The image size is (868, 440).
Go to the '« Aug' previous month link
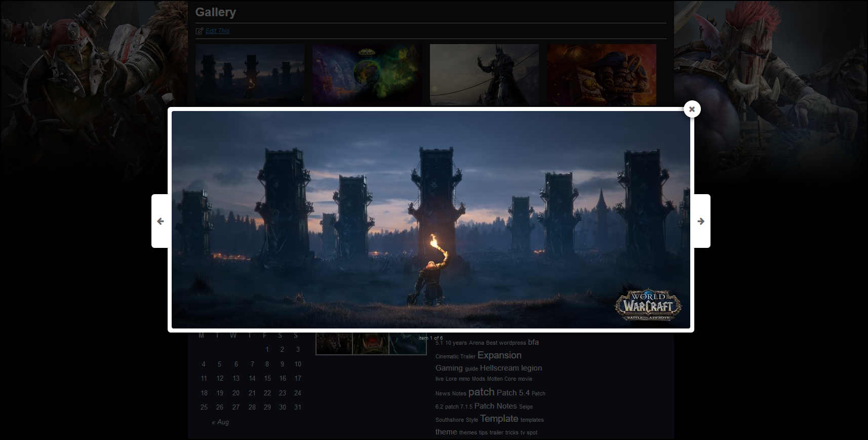(220, 422)
